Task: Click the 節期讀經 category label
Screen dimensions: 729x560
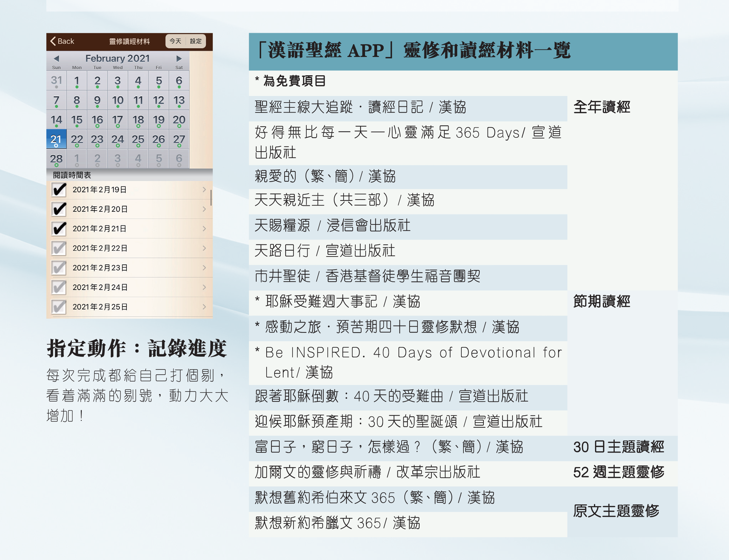Action: pos(602,302)
